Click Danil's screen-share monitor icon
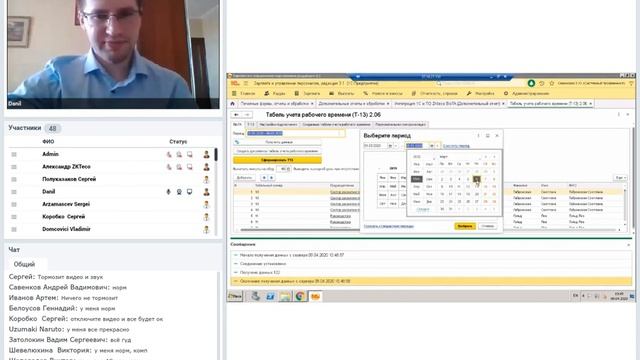 [x=190, y=192]
